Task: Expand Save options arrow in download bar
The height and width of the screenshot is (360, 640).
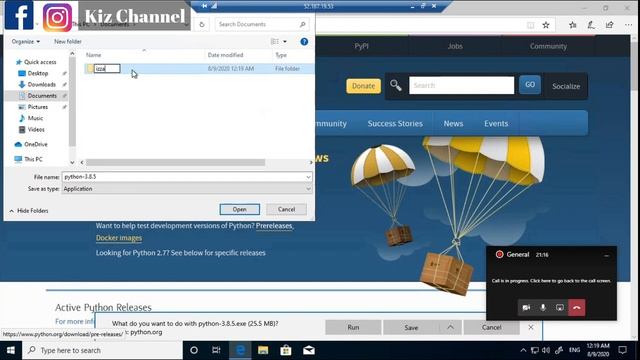Action: coord(450,327)
